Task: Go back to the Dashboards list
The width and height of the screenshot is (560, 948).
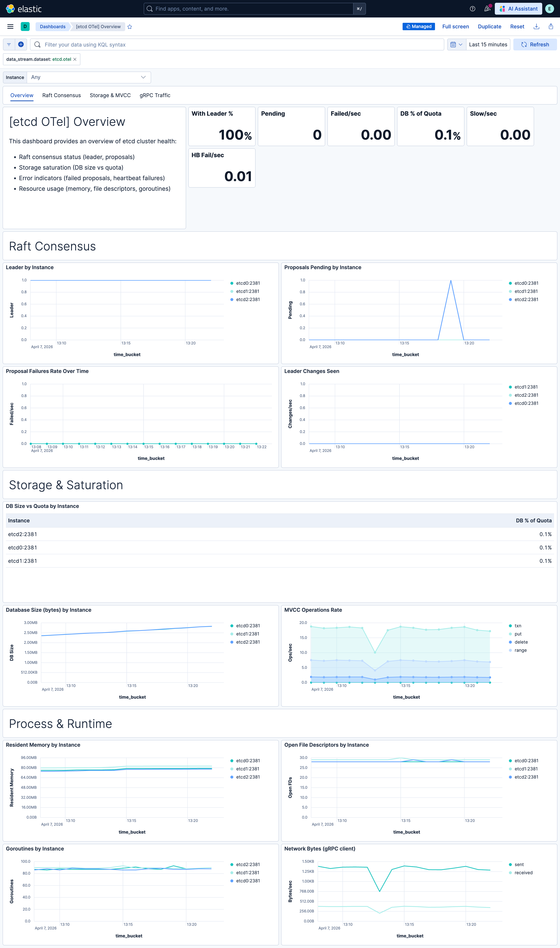Action: point(52,27)
